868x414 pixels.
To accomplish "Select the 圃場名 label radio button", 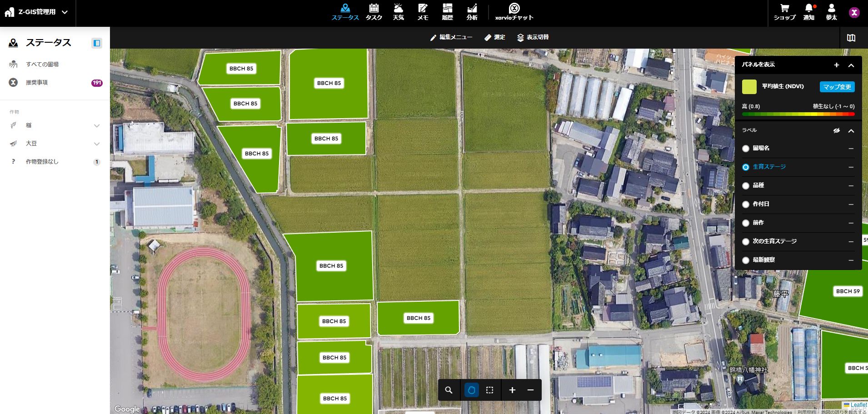I will tap(746, 149).
